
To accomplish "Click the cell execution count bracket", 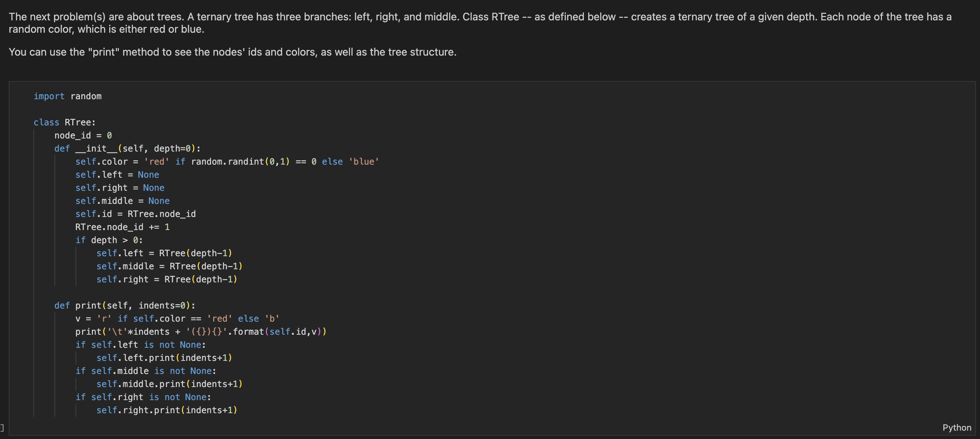I will click(2, 428).
